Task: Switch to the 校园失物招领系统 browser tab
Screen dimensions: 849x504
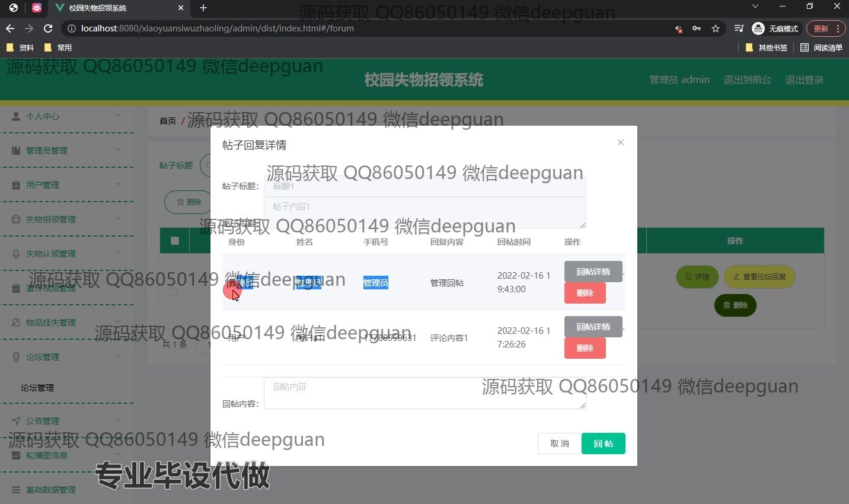Action: pyautogui.click(x=107, y=8)
